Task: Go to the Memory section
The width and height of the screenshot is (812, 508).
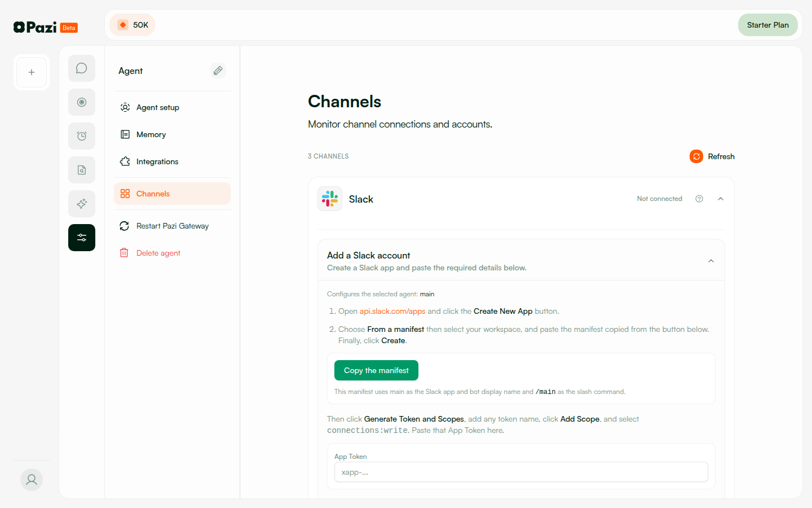Action: click(151, 134)
